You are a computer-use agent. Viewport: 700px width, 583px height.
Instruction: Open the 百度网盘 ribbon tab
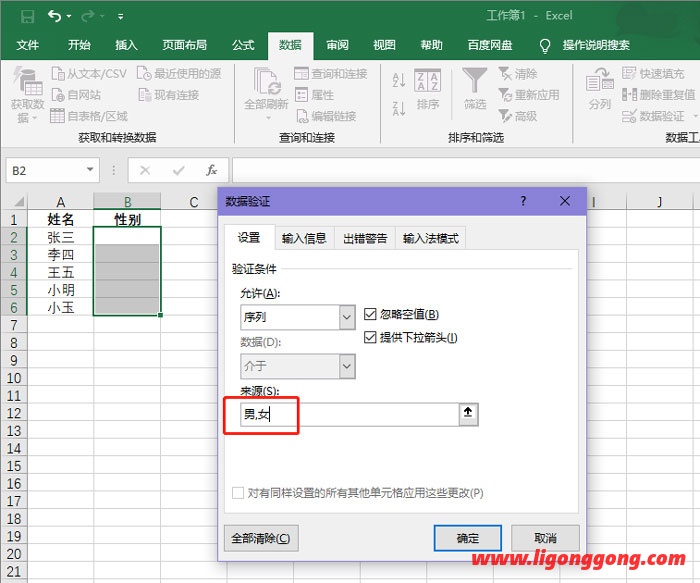pos(490,45)
